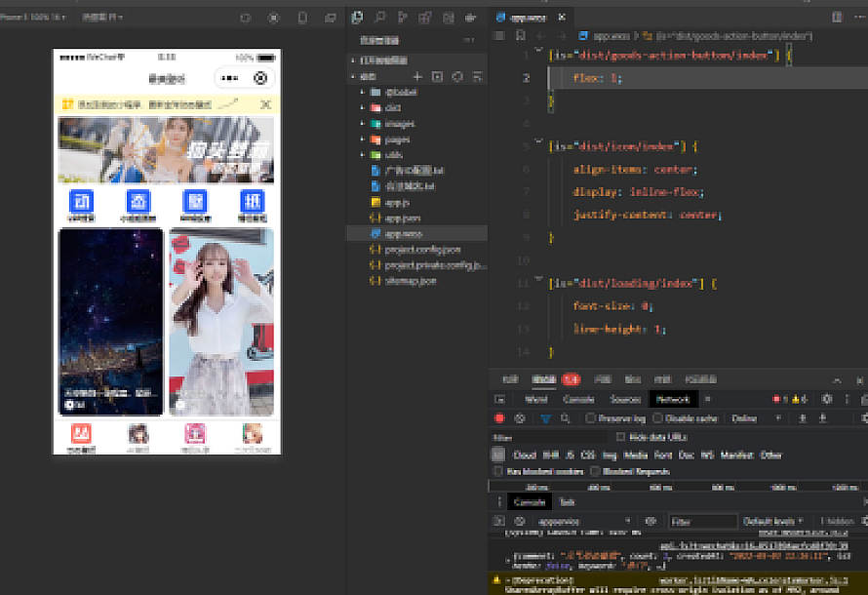Click the red record network log button
The width and height of the screenshot is (868, 595).
click(x=500, y=418)
